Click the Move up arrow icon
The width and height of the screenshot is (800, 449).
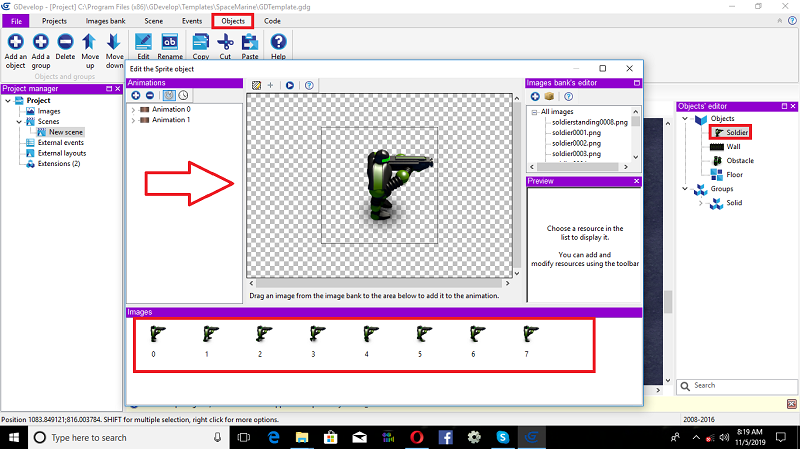tap(90, 41)
